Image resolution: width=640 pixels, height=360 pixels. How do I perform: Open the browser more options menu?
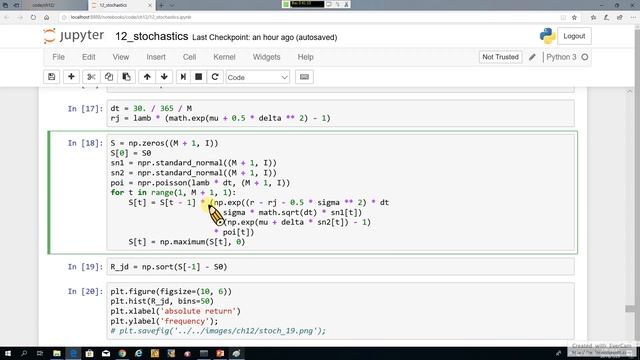point(633,17)
